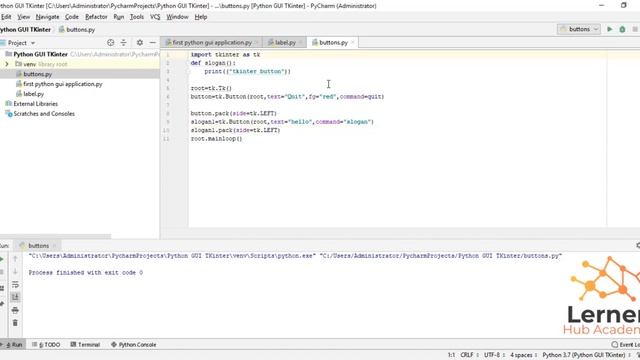Click the 1:1 caret position indicator
This screenshot has width=640, height=360.
coord(451,355)
